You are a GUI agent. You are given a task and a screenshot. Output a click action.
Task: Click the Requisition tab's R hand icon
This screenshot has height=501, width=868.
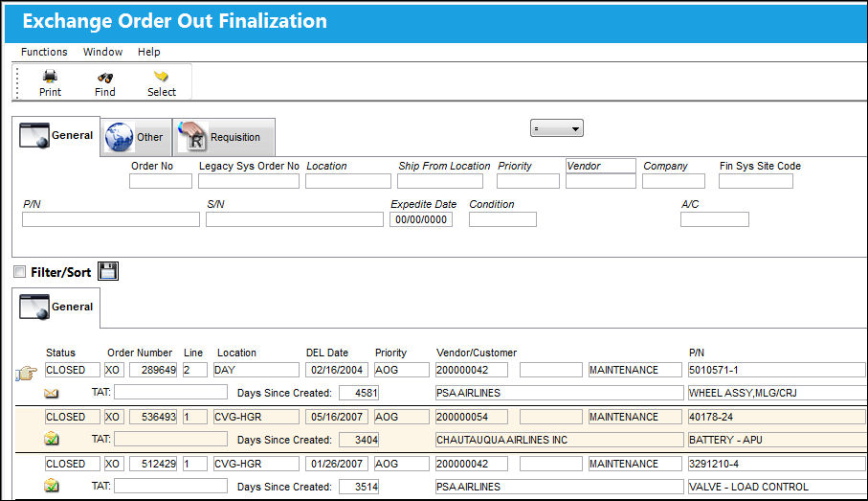tap(192, 136)
